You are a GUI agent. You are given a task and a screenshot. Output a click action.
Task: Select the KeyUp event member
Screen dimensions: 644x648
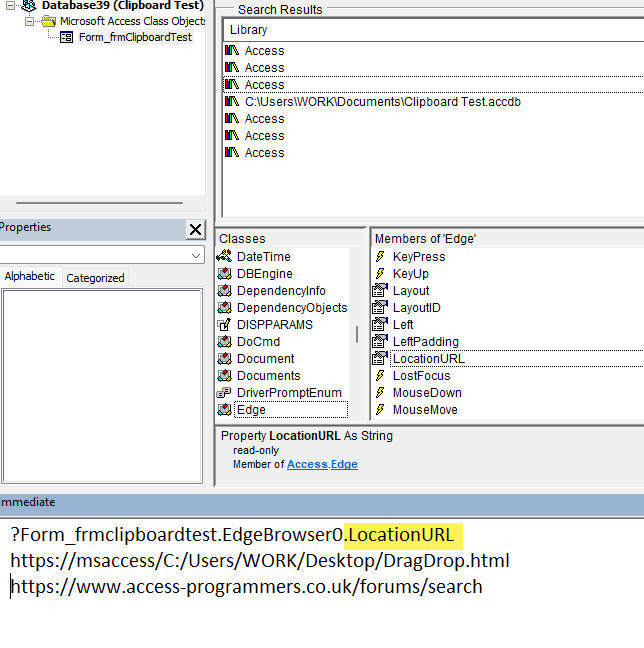(410, 274)
